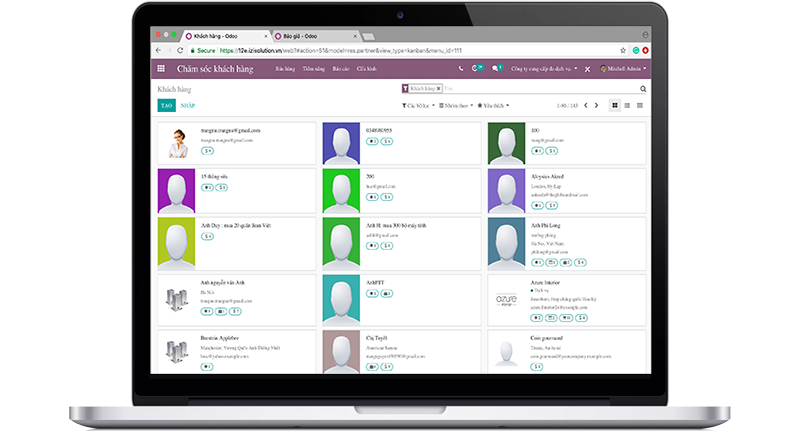800x431 pixels.
Task: Click the phone call icon in header
Action: click(461, 69)
